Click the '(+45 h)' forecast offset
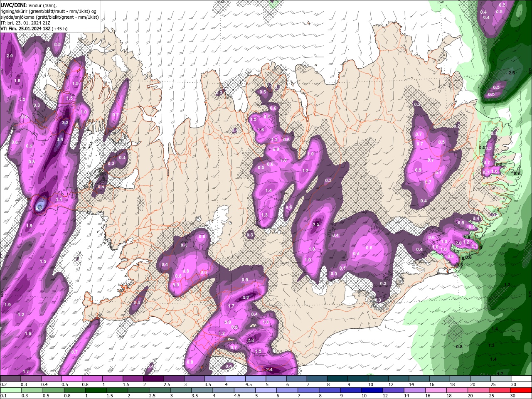The height and width of the screenshot is (399, 532). [x=59, y=29]
